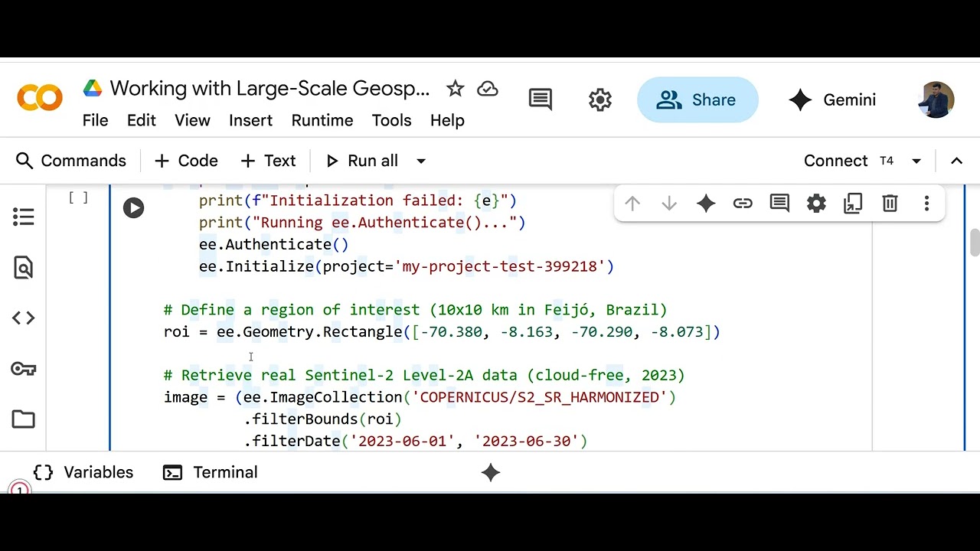Expand the Connect options dropdown arrow
The image size is (980, 551).
[916, 161]
